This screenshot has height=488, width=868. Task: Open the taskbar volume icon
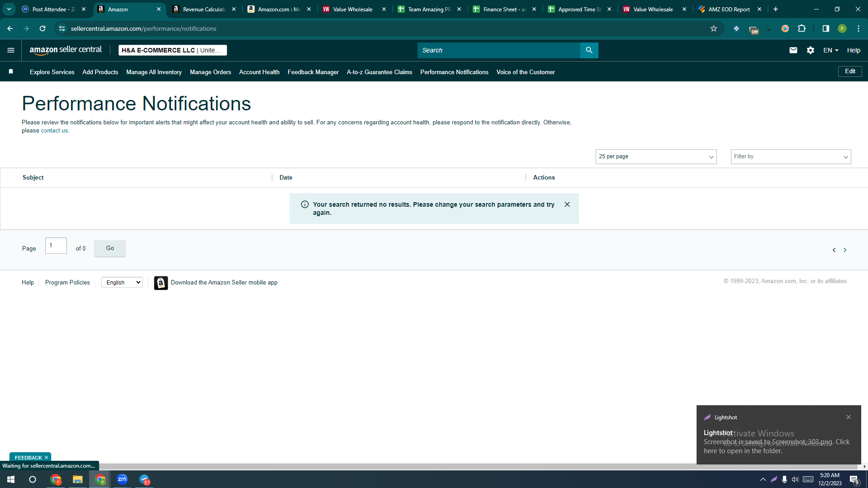point(795,479)
